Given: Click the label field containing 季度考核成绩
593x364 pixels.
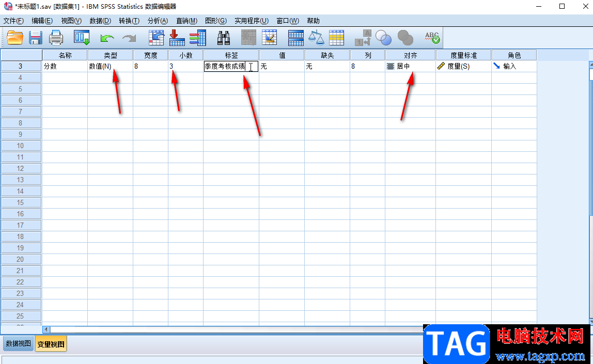Looking at the screenshot, I should coord(231,66).
